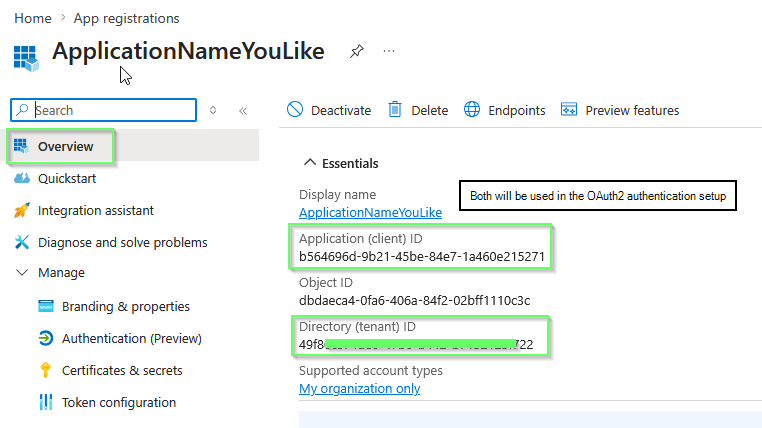Click the search magnifier icon

(x=22, y=110)
